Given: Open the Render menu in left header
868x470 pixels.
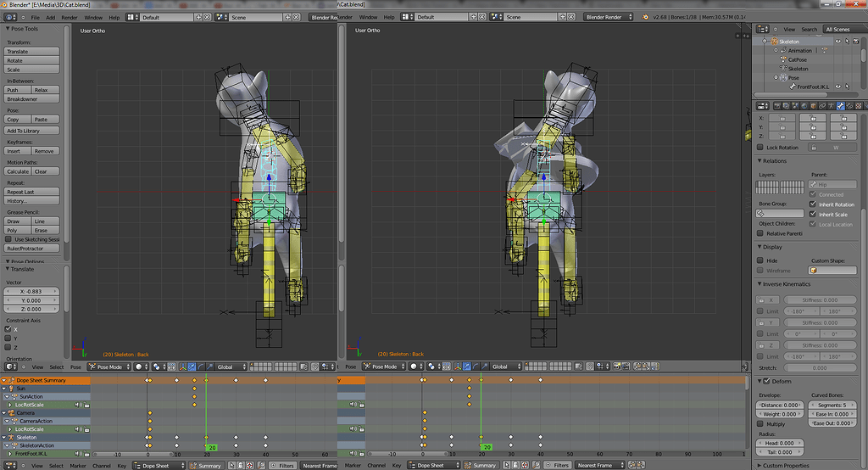Looking at the screenshot, I should tap(70, 18).
